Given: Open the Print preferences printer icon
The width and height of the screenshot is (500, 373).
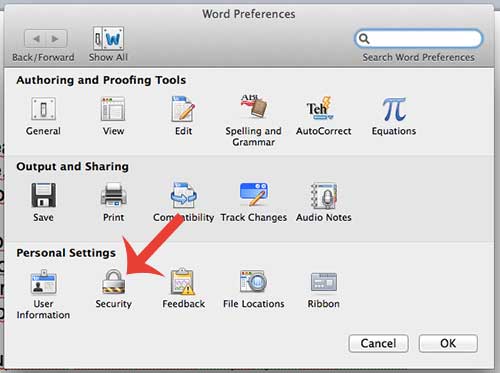Looking at the screenshot, I should click(x=114, y=195).
